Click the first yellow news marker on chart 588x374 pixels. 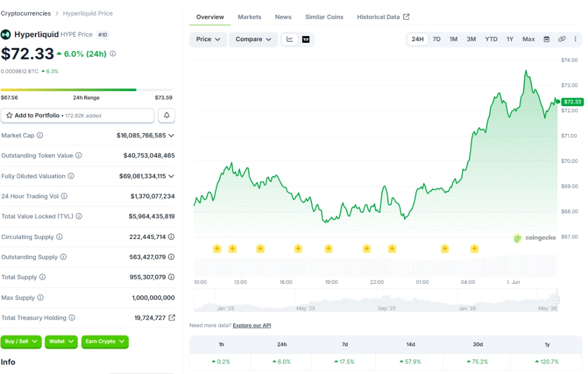tap(217, 248)
